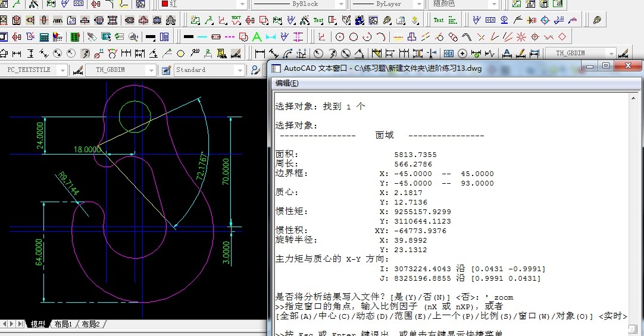The image size is (644, 336).
Task: Minimize the AutoCAD 文本窗口 window
Action: click(x=590, y=65)
